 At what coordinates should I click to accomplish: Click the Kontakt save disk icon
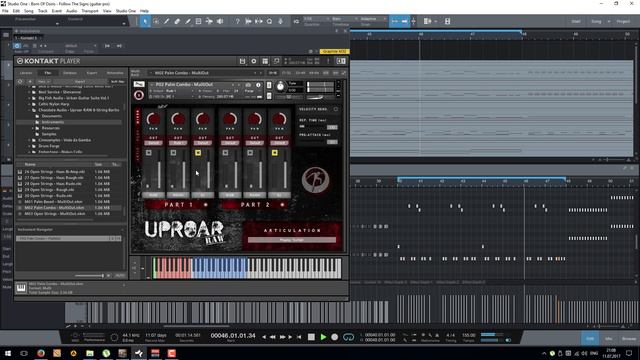point(242,61)
